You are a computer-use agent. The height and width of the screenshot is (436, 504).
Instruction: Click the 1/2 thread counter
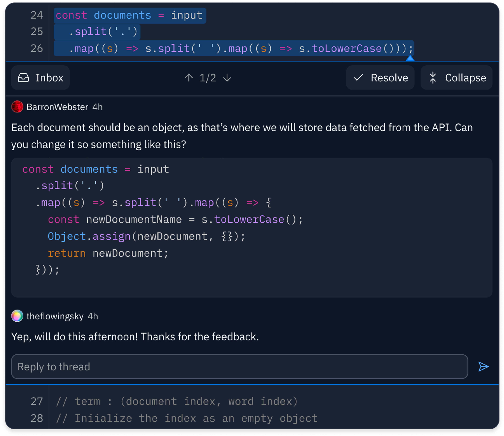click(208, 78)
